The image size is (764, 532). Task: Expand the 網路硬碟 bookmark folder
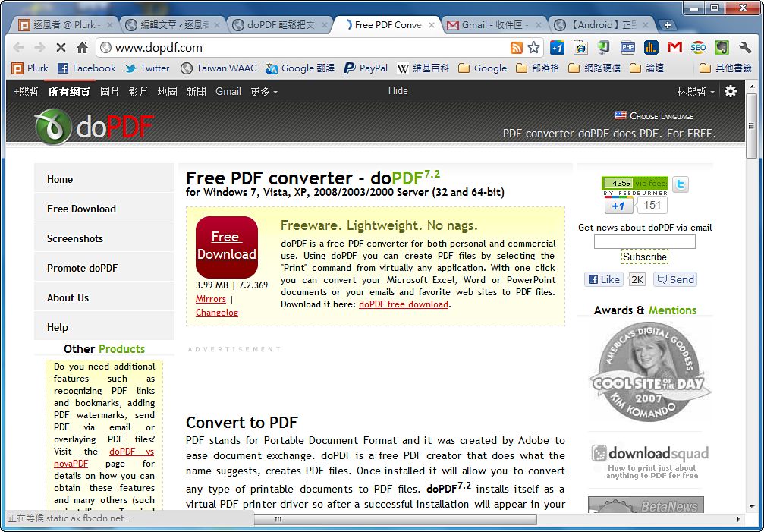click(x=595, y=68)
